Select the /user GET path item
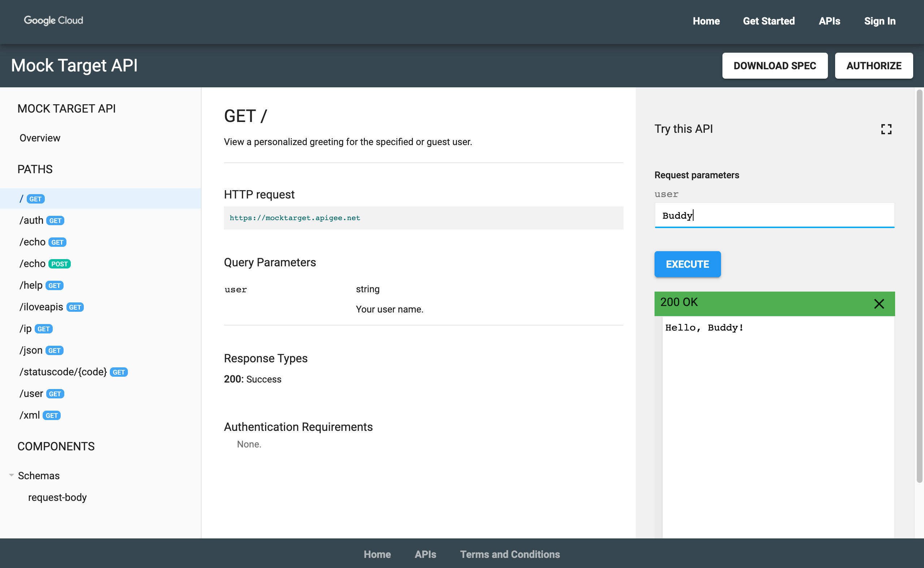Viewport: 924px width, 568px height. click(x=42, y=393)
